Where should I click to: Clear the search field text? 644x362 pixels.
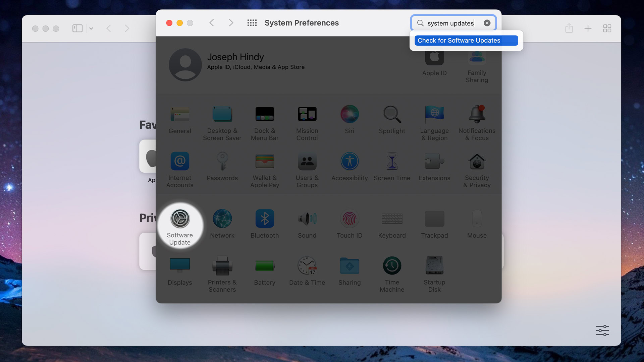(487, 23)
